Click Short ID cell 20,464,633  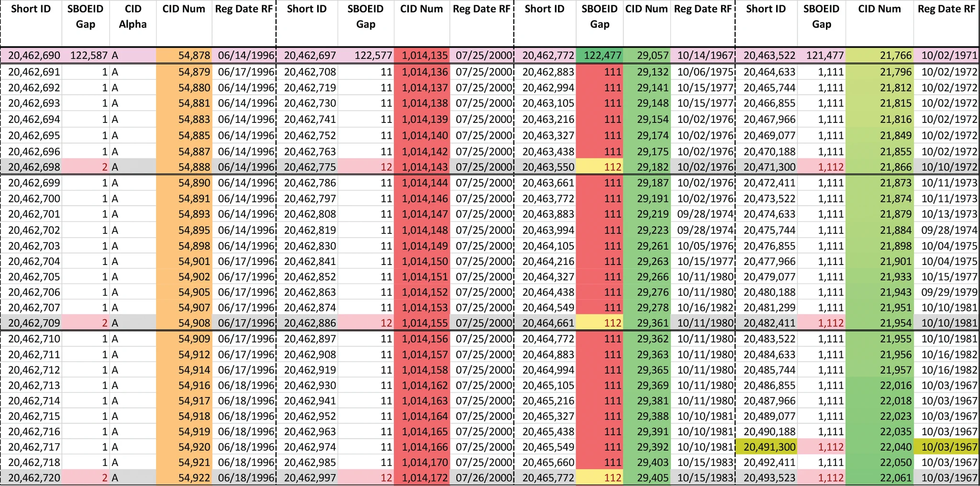tap(767, 72)
